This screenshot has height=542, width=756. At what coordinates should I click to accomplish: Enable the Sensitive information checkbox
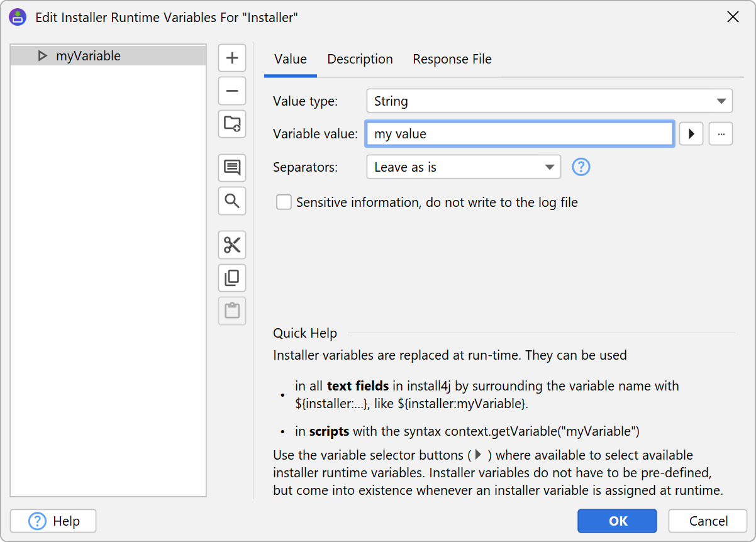(x=284, y=202)
